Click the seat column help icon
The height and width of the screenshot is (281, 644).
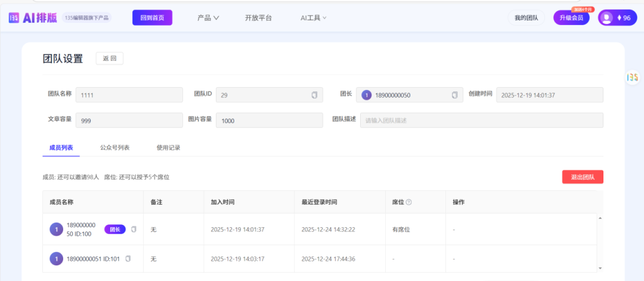coord(408,202)
